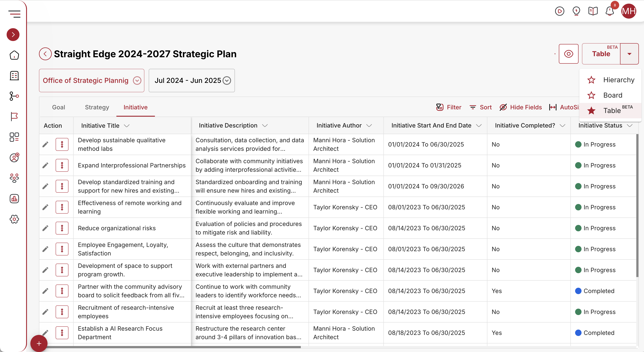Viewport: 644px width, 352px height.
Task: Click the Filter button
Action: tap(449, 107)
